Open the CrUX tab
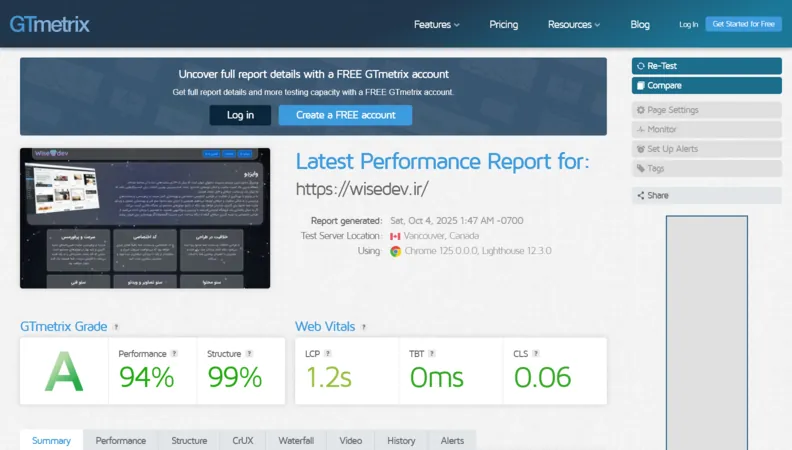 [x=242, y=440]
